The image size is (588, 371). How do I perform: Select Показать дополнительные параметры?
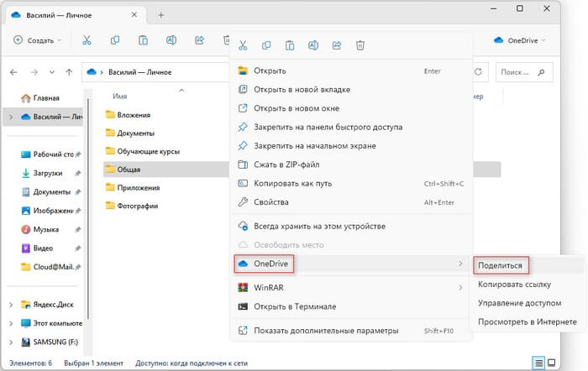click(350, 331)
